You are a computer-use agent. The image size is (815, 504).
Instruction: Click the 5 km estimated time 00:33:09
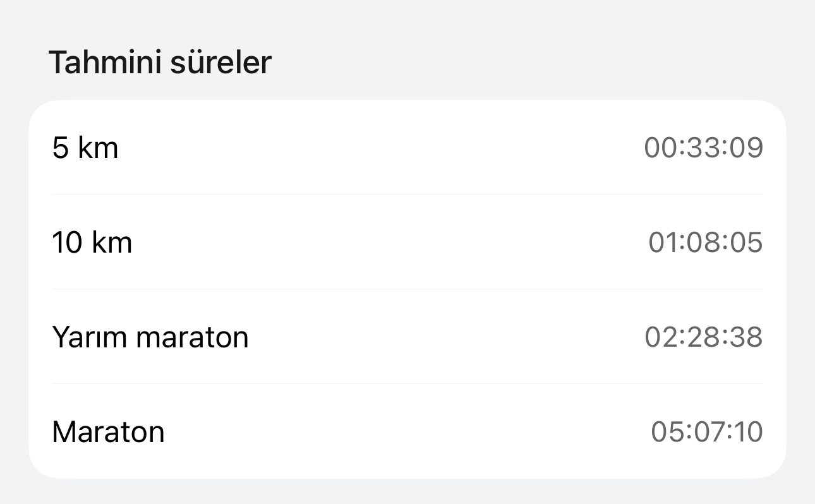pos(703,148)
